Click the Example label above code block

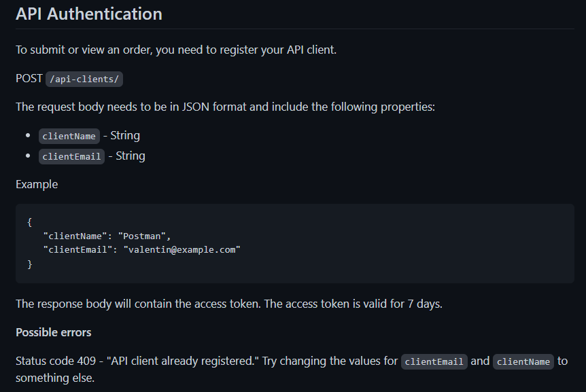(37, 184)
